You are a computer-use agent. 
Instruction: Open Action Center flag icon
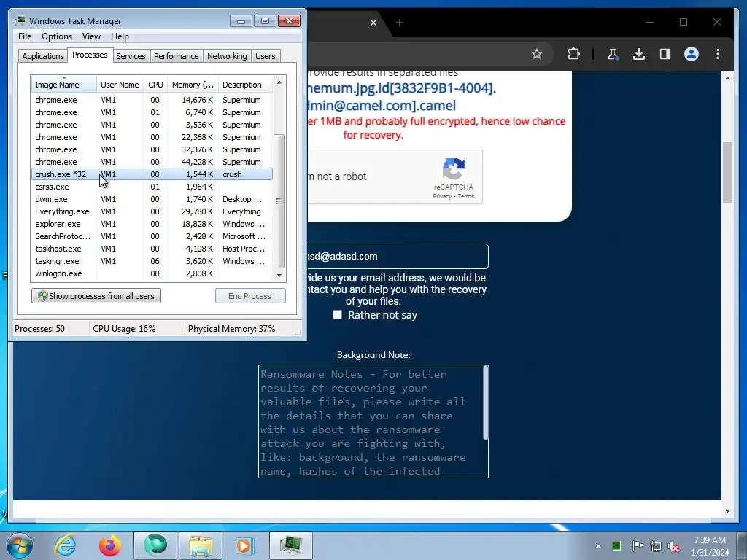(638, 546)
